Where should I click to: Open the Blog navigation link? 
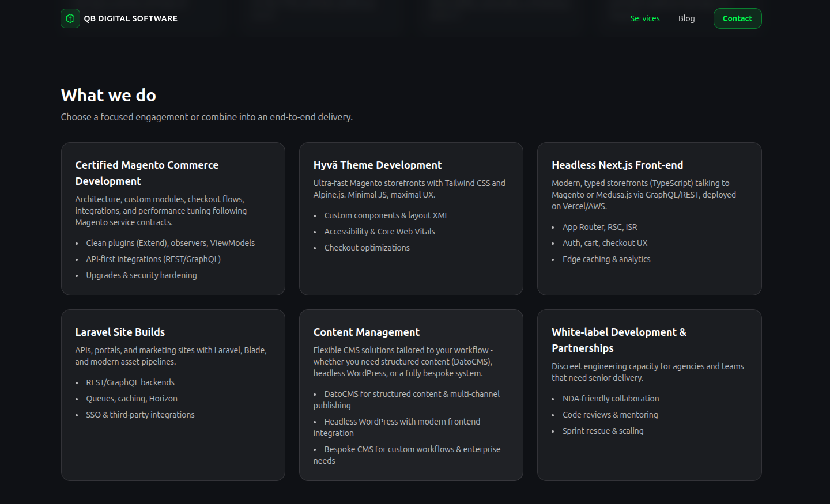(x=686, y=18)
